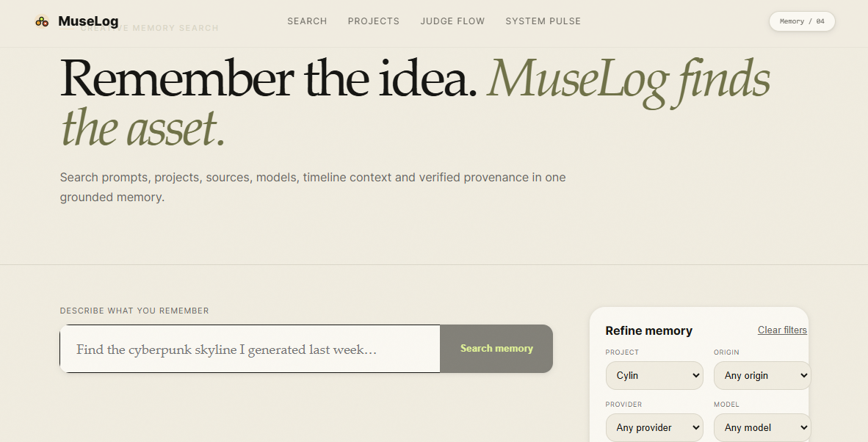Click the italic the asset headline text
Viewport: 868px width, 442px height.
coord(142,128)
